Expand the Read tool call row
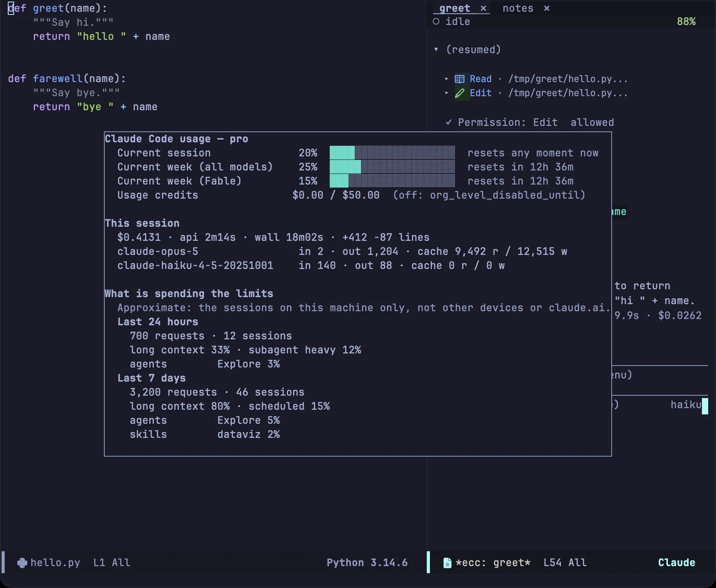The height and width of the screenshot is (588, 716). click(447, 79)
